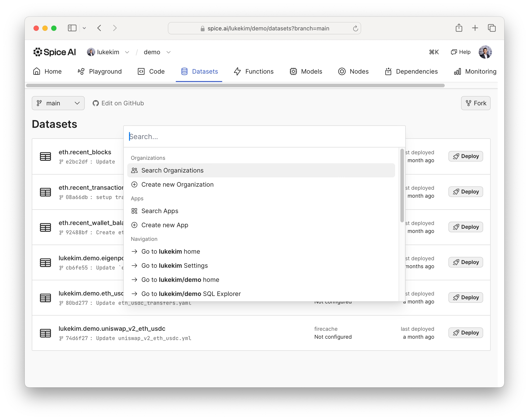
Task: Select Create new Organization
Action: pos(177,184)
